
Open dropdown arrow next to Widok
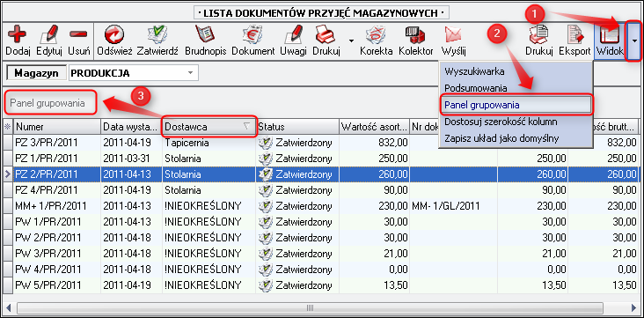634,41
